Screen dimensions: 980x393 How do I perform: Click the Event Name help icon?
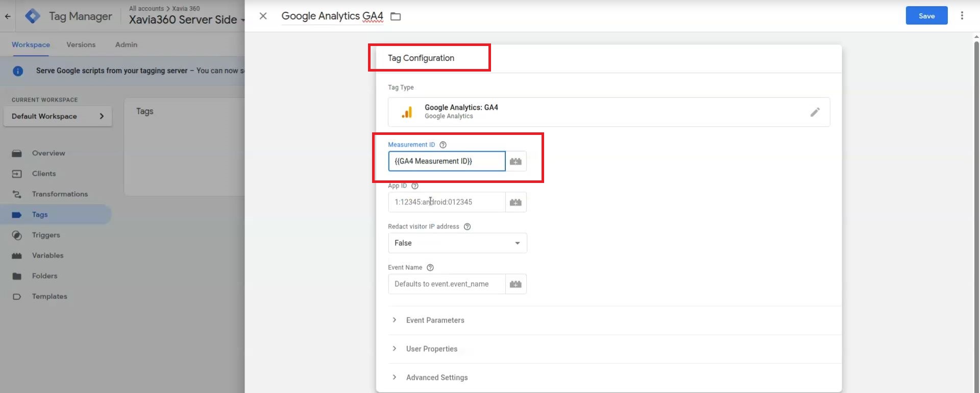pyautogui.click(x=430, y=267)
